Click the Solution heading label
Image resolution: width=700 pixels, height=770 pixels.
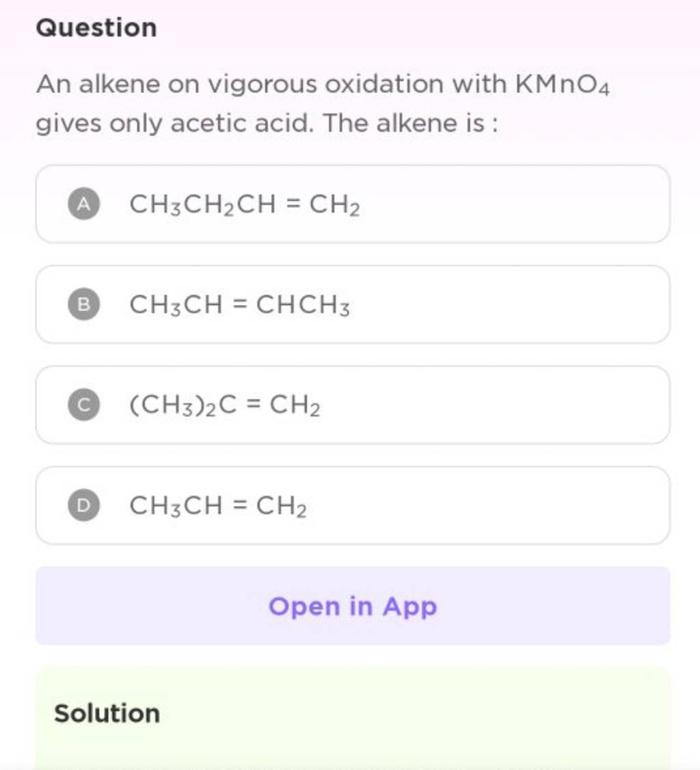click(105, 713)
